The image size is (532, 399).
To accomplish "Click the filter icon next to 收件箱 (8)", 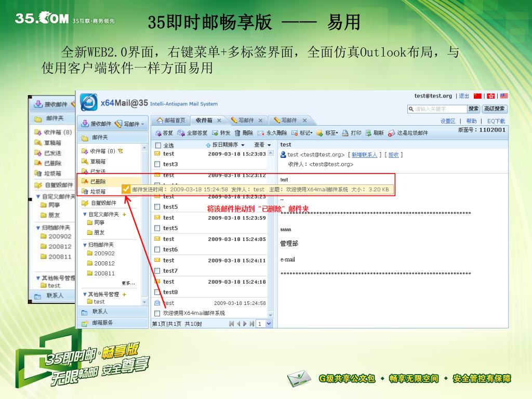I will [x=121, y=151].
